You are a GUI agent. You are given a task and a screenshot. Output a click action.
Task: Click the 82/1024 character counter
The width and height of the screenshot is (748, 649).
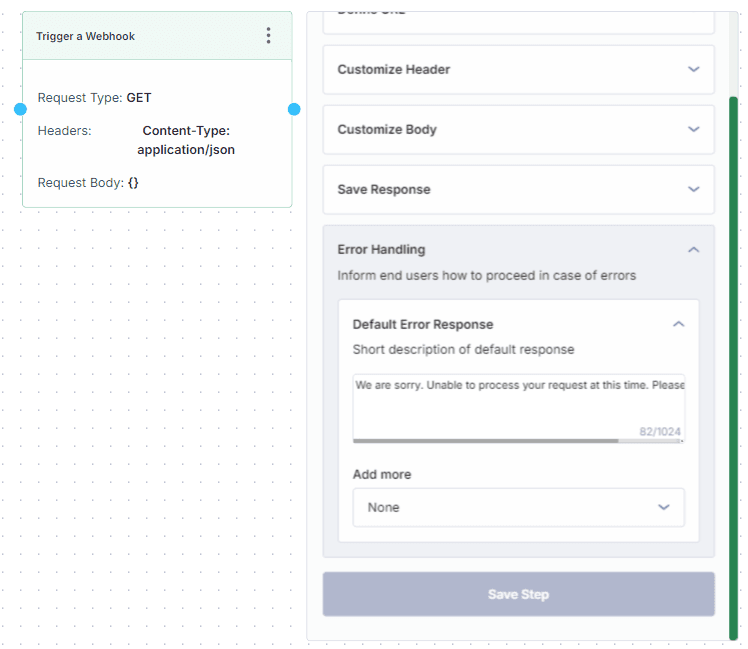pos(661,432)
